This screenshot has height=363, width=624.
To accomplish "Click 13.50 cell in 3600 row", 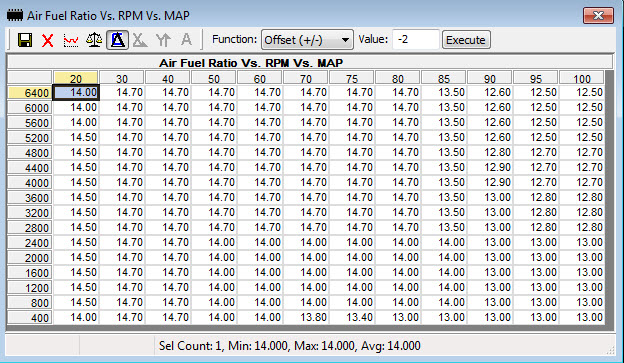I will [444, 197].
